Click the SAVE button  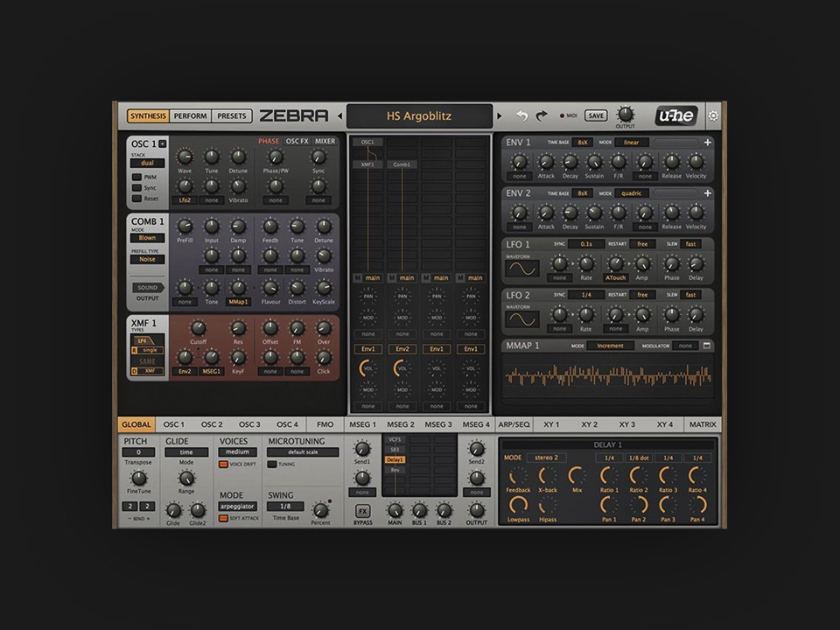click(596, 115)
